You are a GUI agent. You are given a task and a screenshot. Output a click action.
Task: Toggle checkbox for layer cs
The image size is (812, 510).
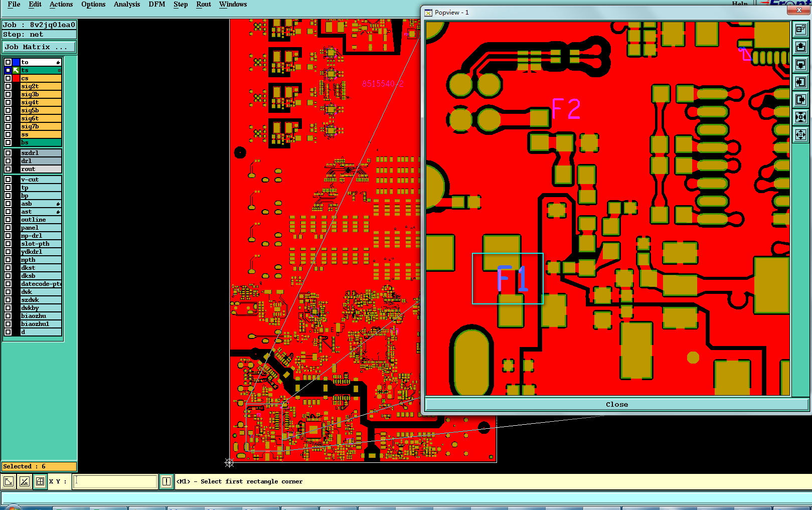8,78
